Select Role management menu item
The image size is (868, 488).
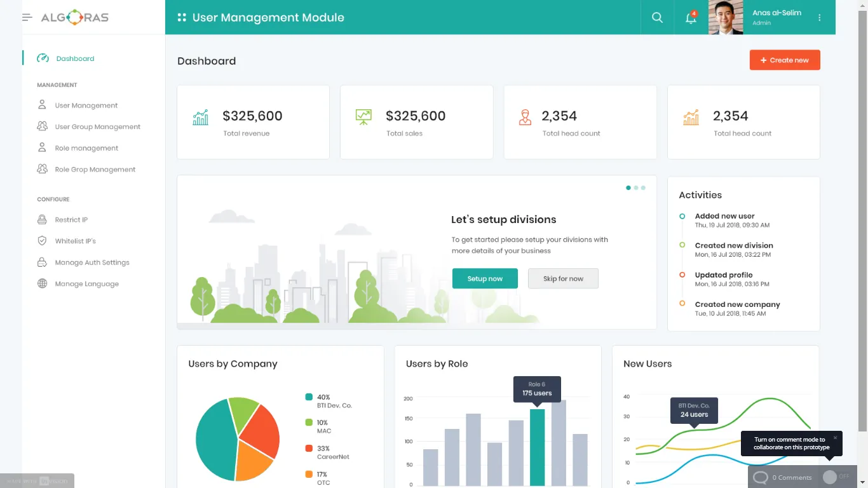click(x=86, y=148)
